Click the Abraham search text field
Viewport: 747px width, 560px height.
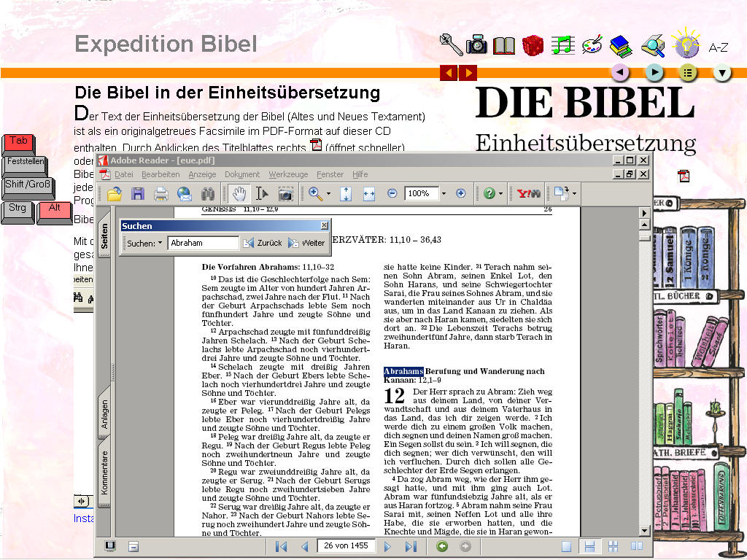coord(203,244)
